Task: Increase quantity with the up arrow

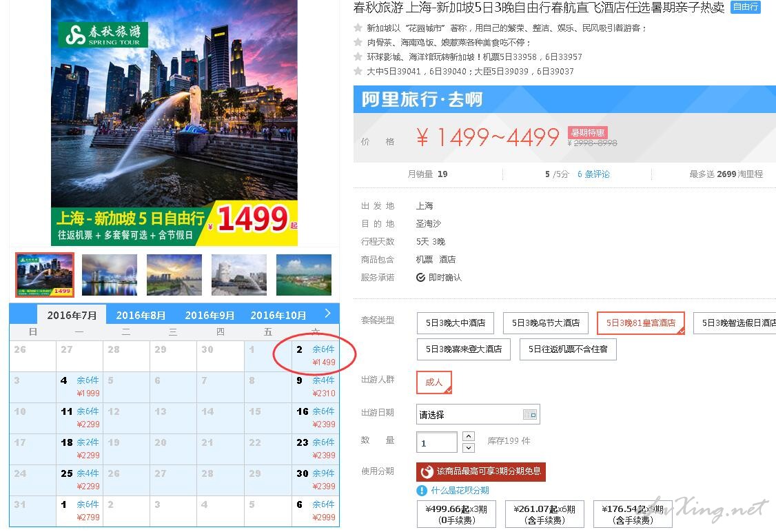Action: [469, 436]
